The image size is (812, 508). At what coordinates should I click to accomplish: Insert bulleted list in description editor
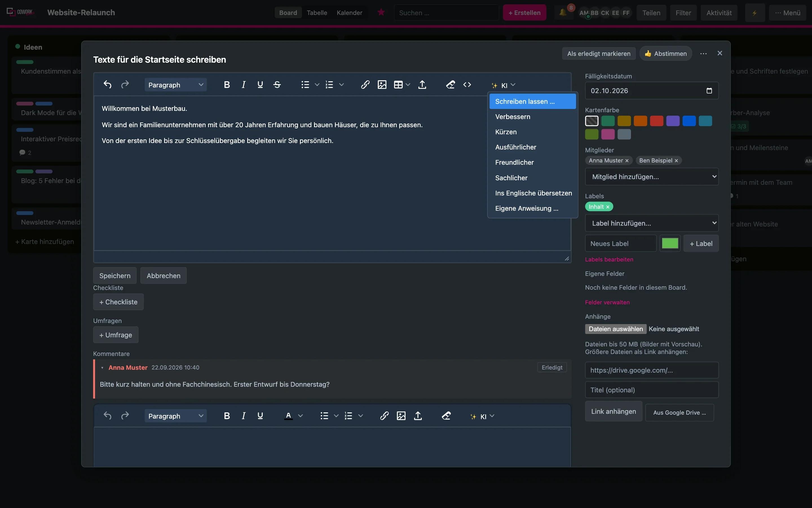coord(305,85)
